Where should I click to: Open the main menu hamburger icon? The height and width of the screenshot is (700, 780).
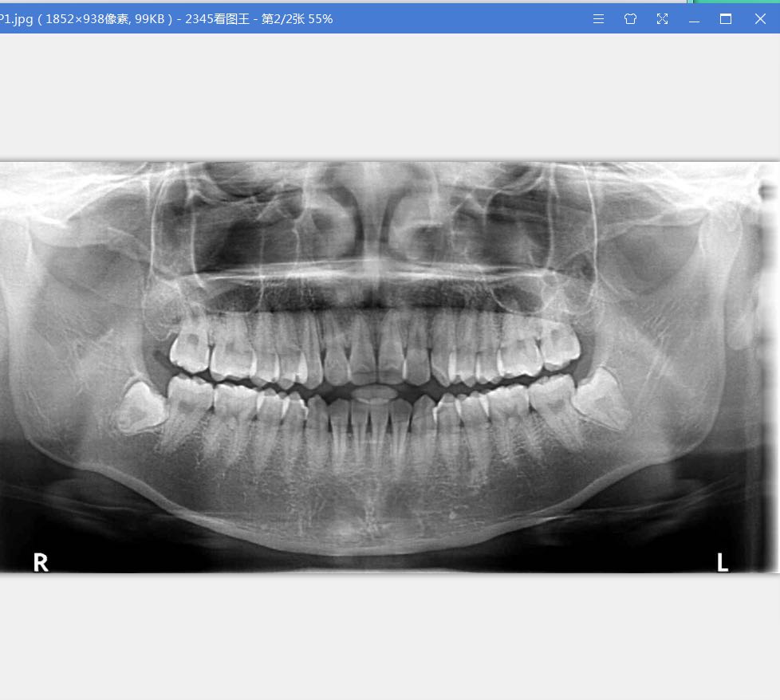click(598, 19)
